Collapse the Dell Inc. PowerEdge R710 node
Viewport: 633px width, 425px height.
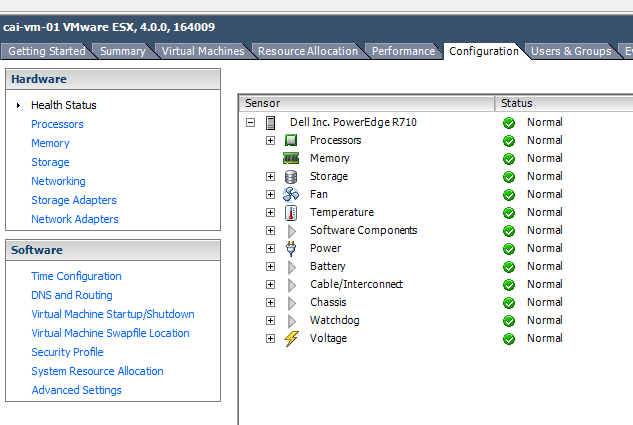[250, 122]
